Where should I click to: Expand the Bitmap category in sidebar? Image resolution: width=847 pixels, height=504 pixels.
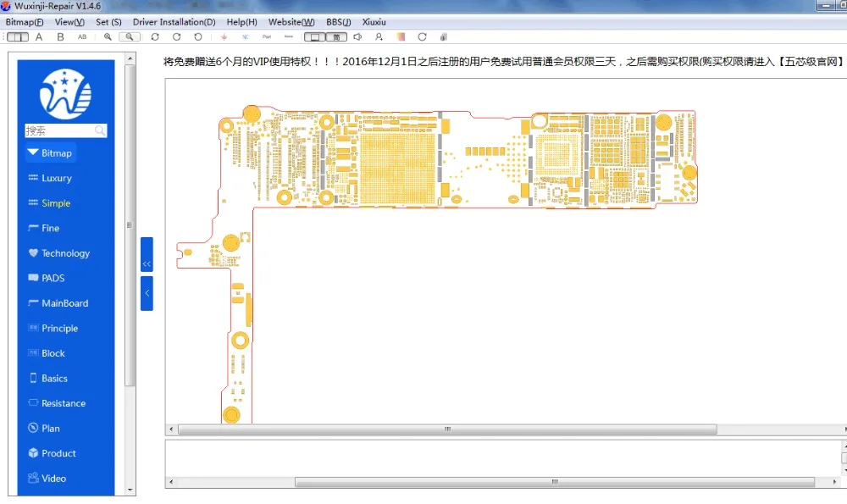[x=50, y=153]
